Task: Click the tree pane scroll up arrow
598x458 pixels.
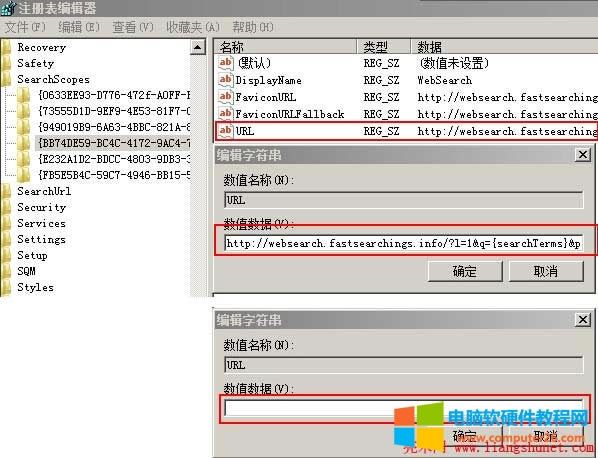Action: pos(198,47)
